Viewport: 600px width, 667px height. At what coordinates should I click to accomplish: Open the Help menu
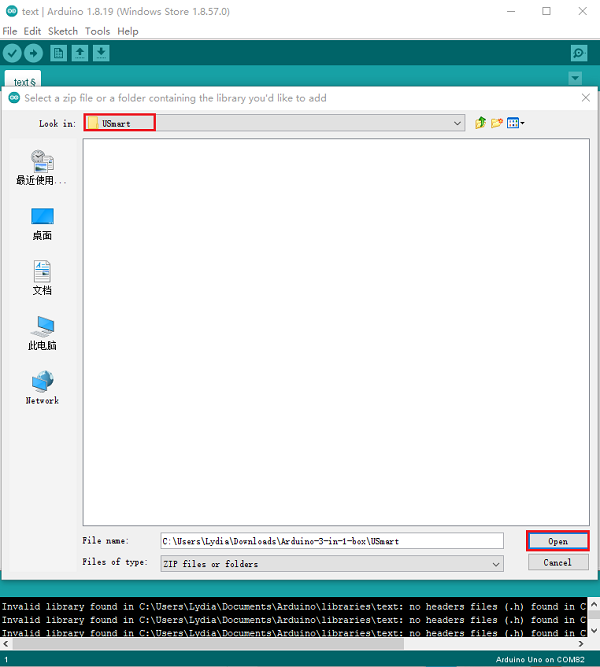coord(128,31)
